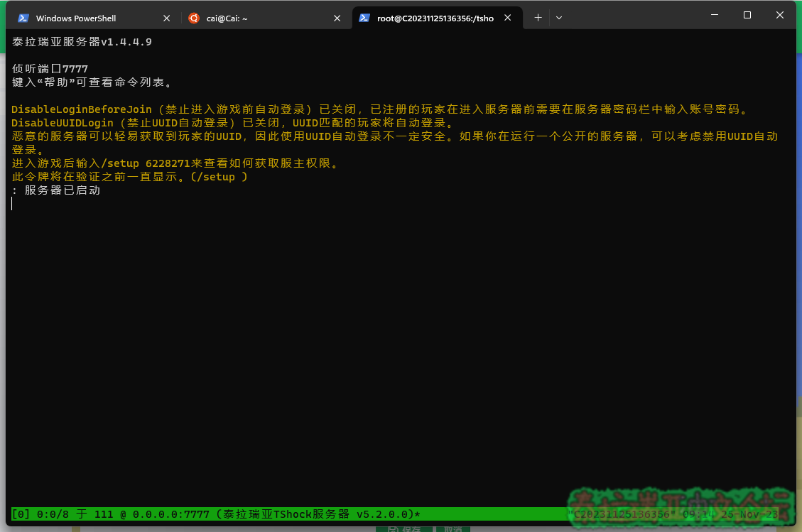Click the '此令牌将在验证之前一直显示' line
This screenshot has width=802, height=532.
pos(129,176)
